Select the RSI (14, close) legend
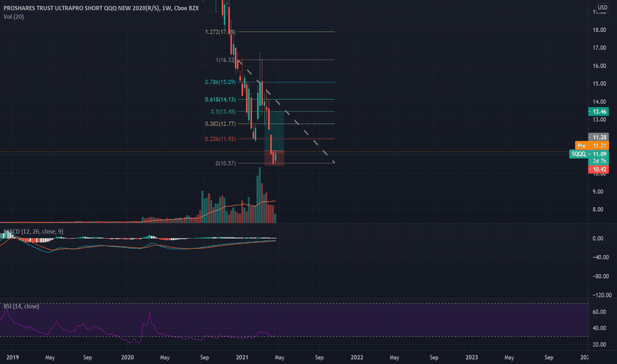 21,306
